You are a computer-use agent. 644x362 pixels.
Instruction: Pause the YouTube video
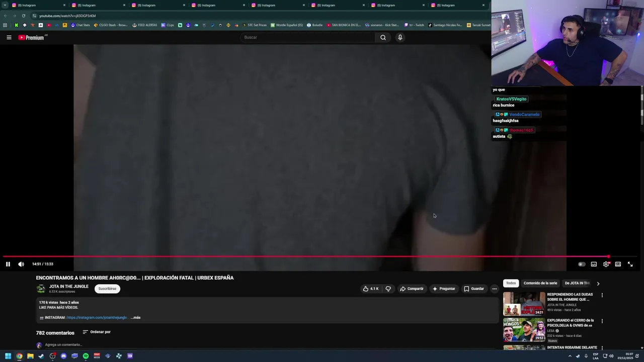coord(8,264)
